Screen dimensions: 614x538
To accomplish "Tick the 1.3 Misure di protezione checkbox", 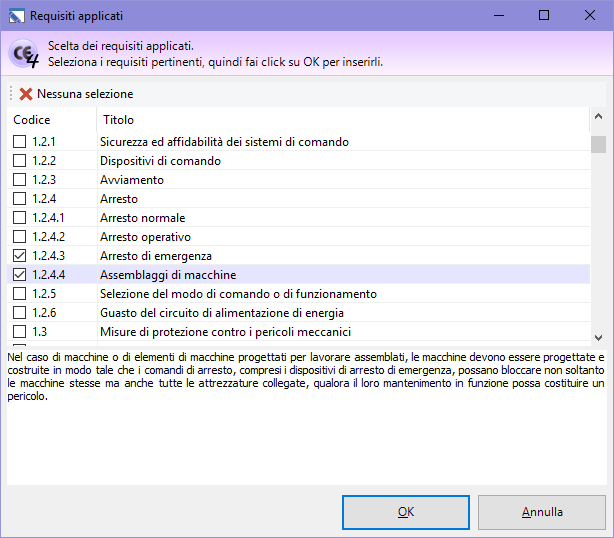I will tap(20, 332).
